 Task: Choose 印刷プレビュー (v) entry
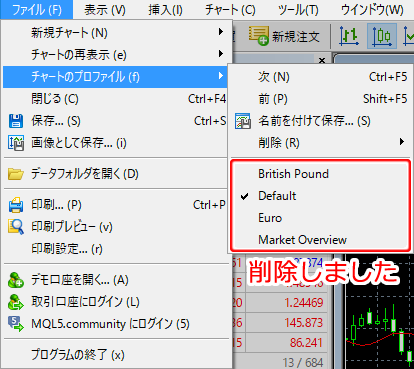click(x=115, y=227)
